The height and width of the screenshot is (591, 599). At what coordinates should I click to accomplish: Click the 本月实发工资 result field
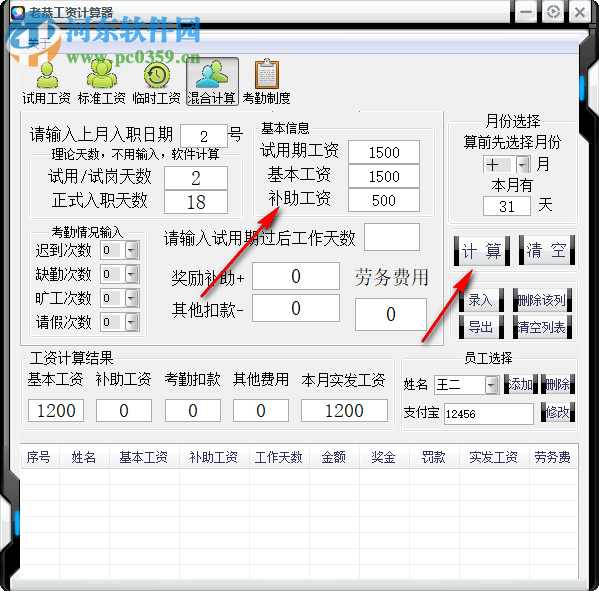[344, 411]
